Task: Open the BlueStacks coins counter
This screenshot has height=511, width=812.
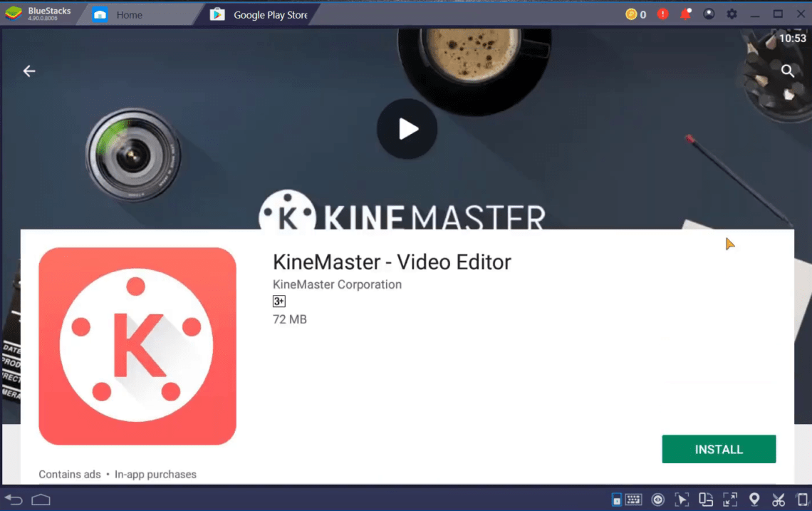Action: pos(636,14)
